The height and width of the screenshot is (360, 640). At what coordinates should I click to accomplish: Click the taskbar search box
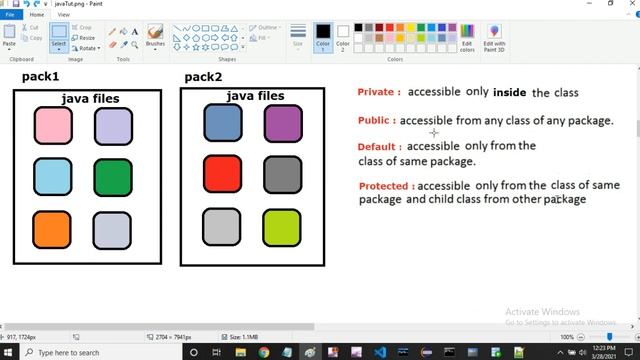(100, 352)
